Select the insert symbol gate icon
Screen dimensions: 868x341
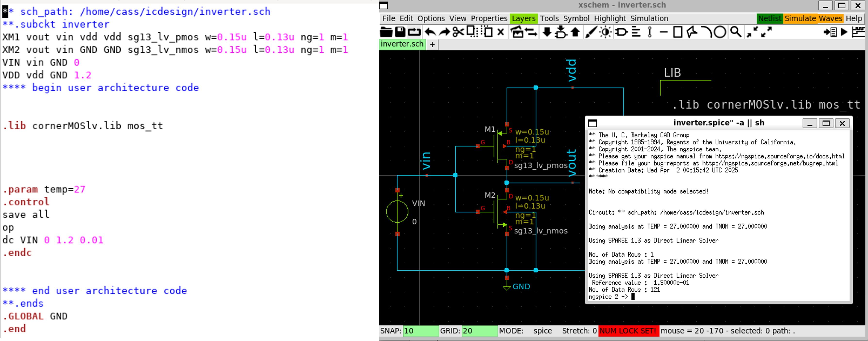point(621,32)
